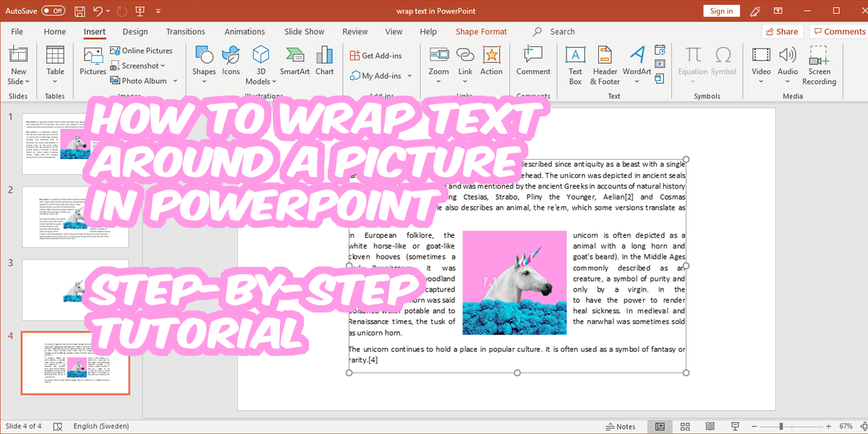
Task: Insert a Text Box
Action: click(x=575, y=65)
